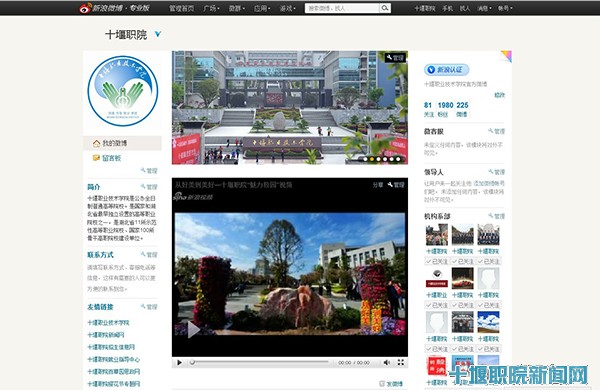Toggle 已关注 under the first organization thumbnail
600x390 pixels.
(x=437, y=261)
